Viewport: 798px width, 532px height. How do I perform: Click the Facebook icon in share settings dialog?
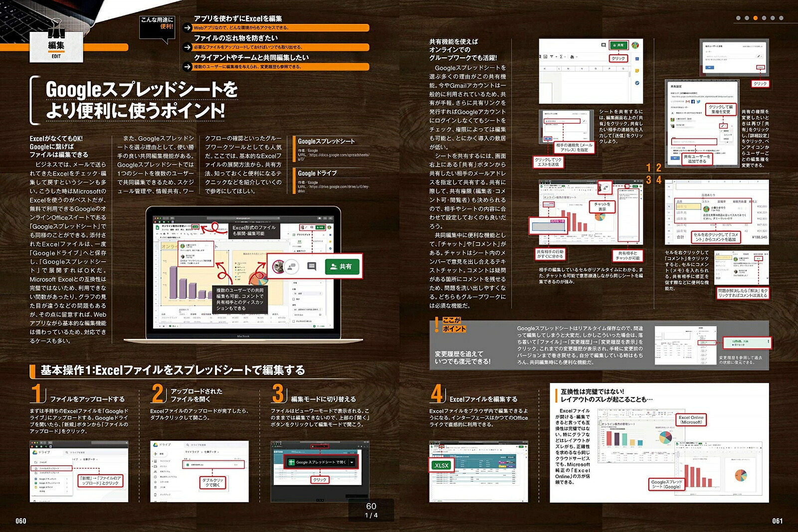point(693,102)
